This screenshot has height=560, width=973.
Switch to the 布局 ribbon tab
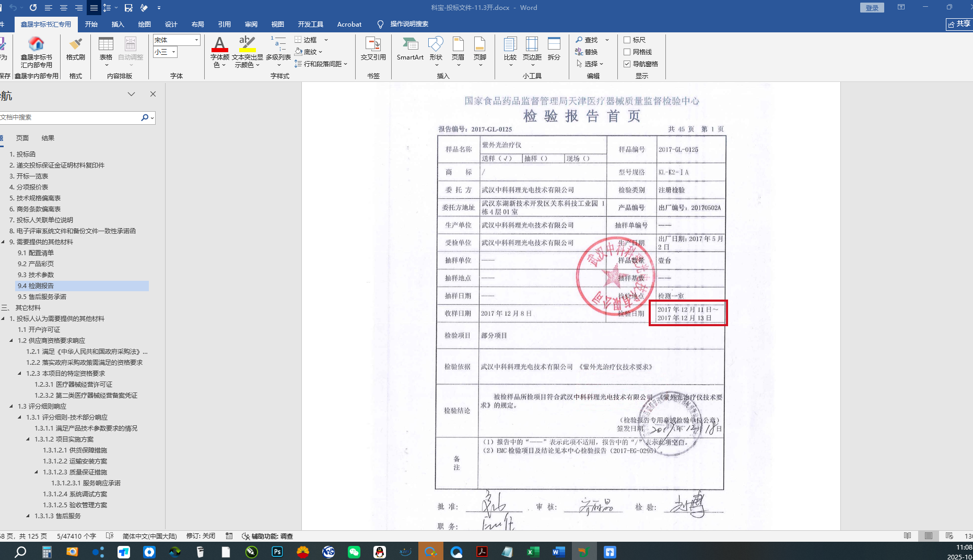click(x=198, y=24)
